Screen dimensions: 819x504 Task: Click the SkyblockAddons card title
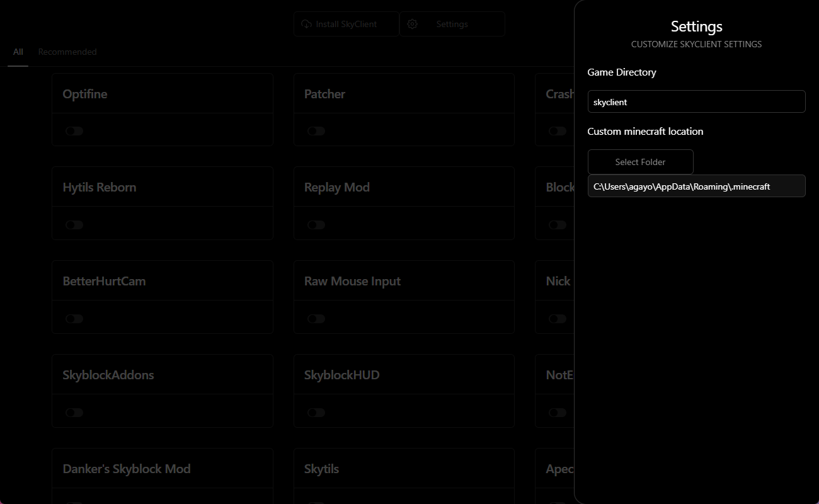coord(108,375)
